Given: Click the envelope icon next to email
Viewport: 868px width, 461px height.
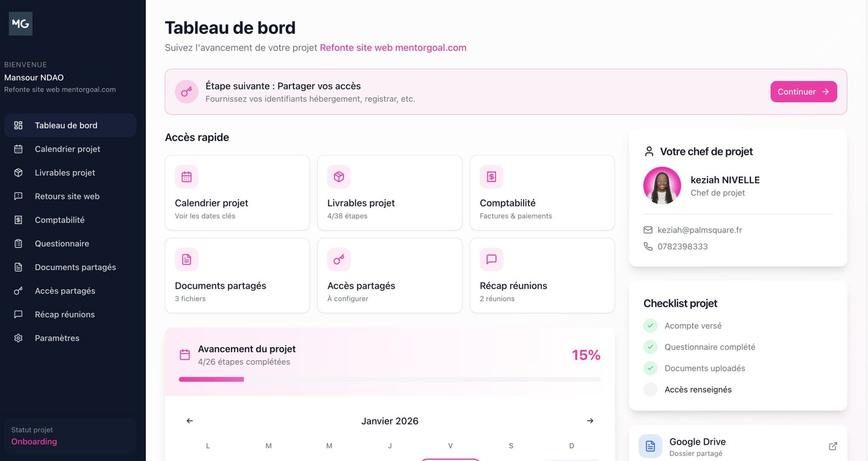Looking at the screenshot, I should pos(648,230).
